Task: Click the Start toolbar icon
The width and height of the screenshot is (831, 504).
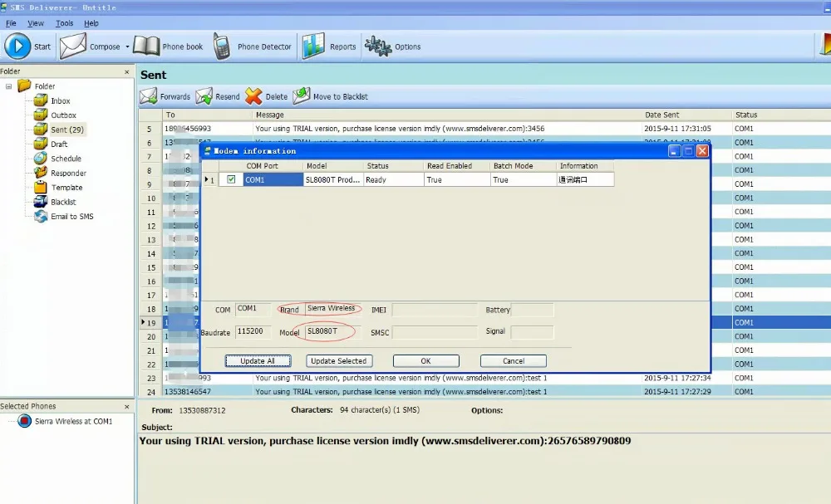Action: tap(17, 46)
